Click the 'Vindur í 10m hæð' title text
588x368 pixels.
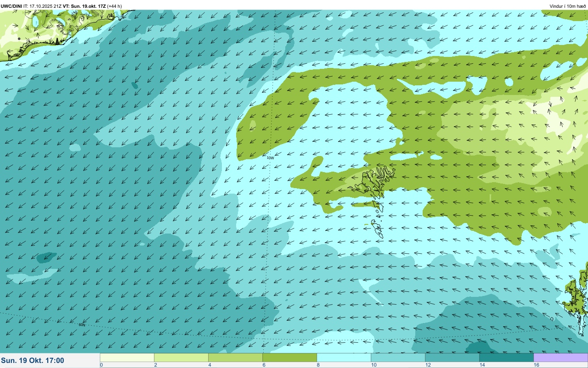(568, 6)
